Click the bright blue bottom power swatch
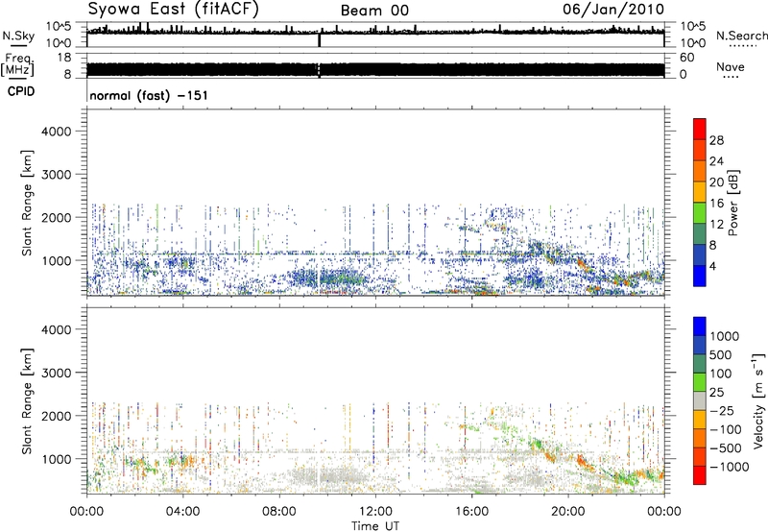The width and height of the screenshot is (768, 532). [x=700, y=276]
